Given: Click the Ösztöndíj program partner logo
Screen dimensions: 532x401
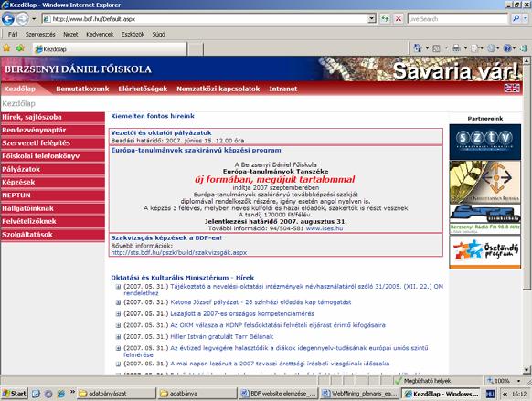Looking at the screenshot, I should click(x=484, y=252).
